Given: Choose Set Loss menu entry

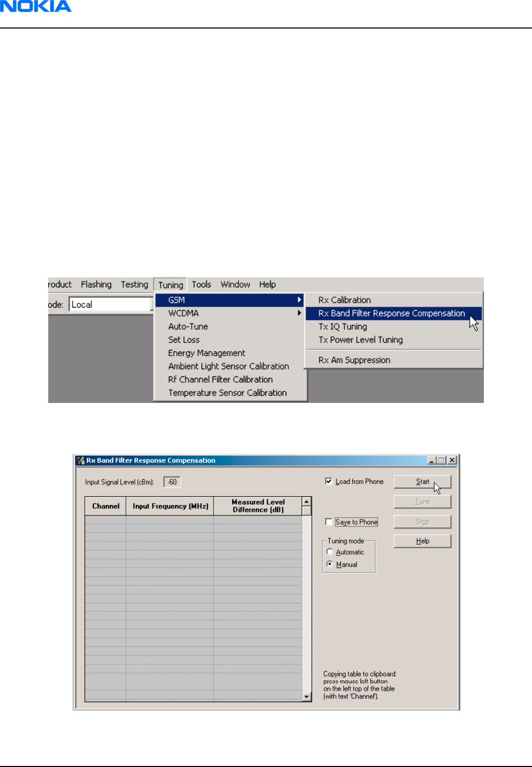Looking at the screenshot, I should coord(230,340).
